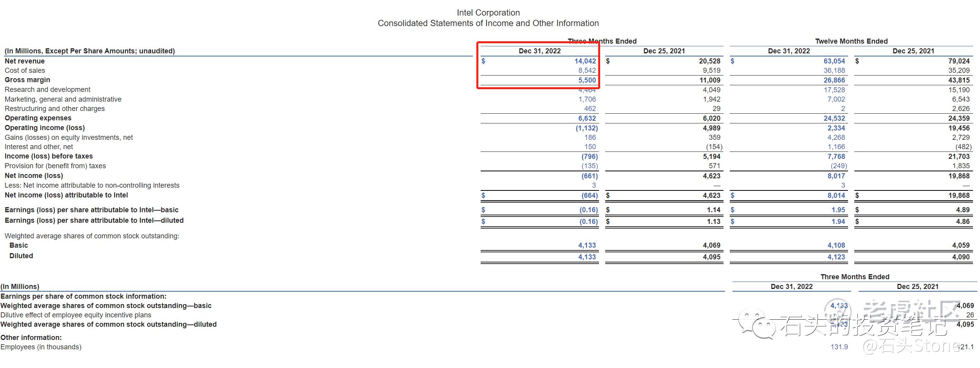Select the net loss value (661)
Image resolution: width=980 pixels, height=368 pixels.
pyautogui.click(x=590, y=176)
